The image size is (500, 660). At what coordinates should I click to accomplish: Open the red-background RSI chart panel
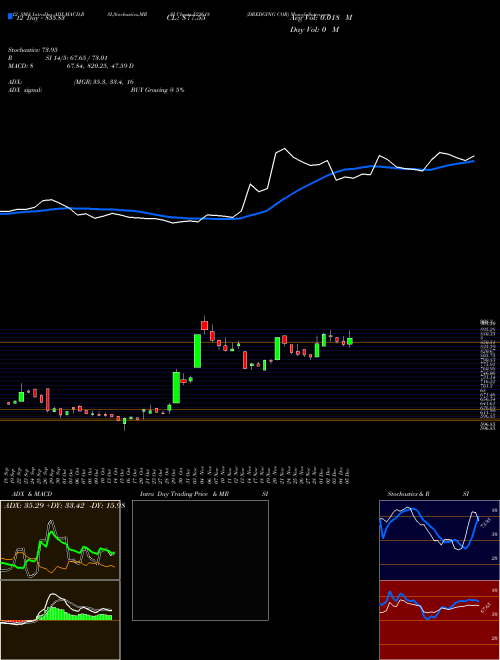[x=439, y=620]
